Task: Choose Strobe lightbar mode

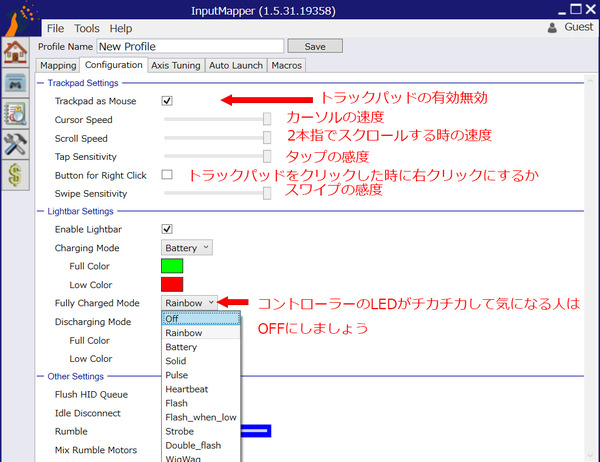Action: coord(201,431)
